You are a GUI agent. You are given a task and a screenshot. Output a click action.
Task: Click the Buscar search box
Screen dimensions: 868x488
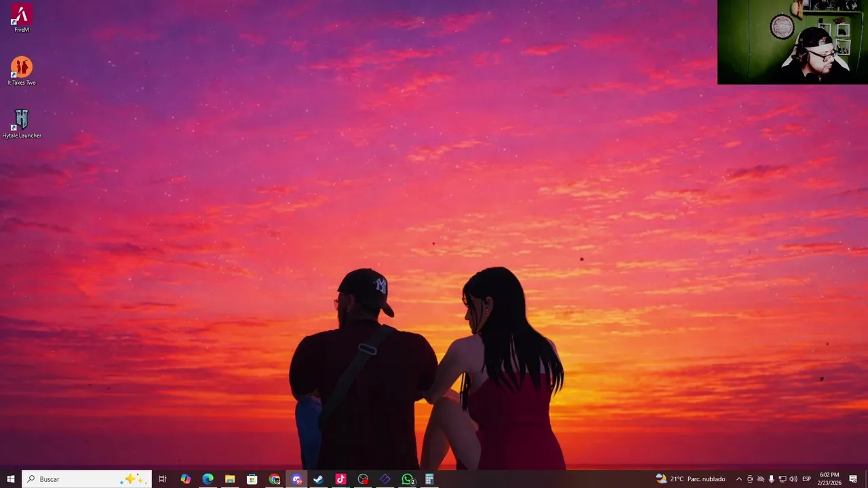pos(87,479)
